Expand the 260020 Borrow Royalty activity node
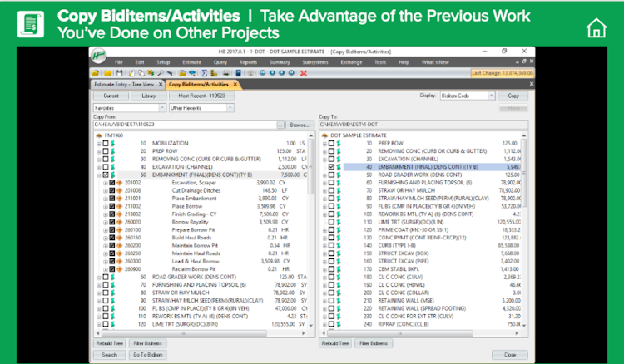Viewport: 624px width, 364px height. coord(106,223)
